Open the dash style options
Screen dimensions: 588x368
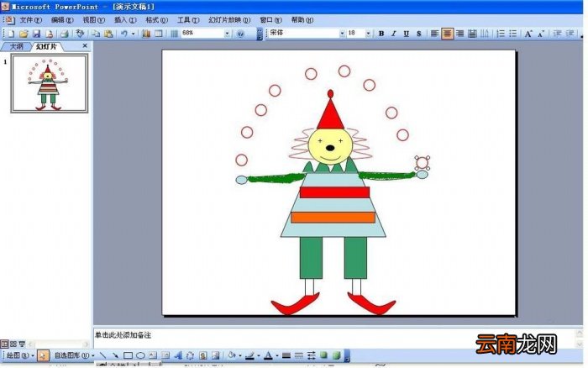(x=299, y=355)
